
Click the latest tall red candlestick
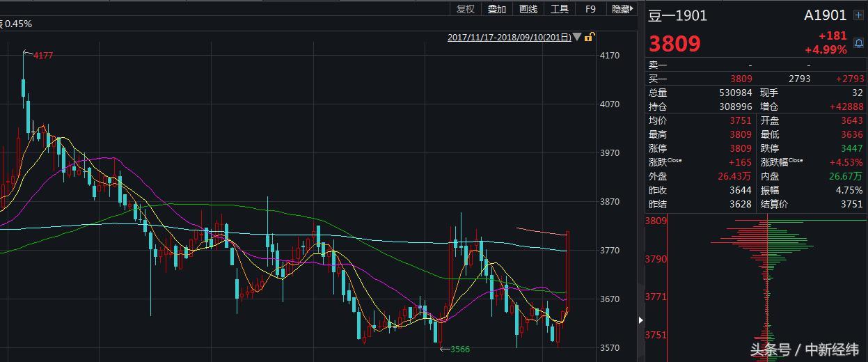pyautogui.click(x=569, y=271)
